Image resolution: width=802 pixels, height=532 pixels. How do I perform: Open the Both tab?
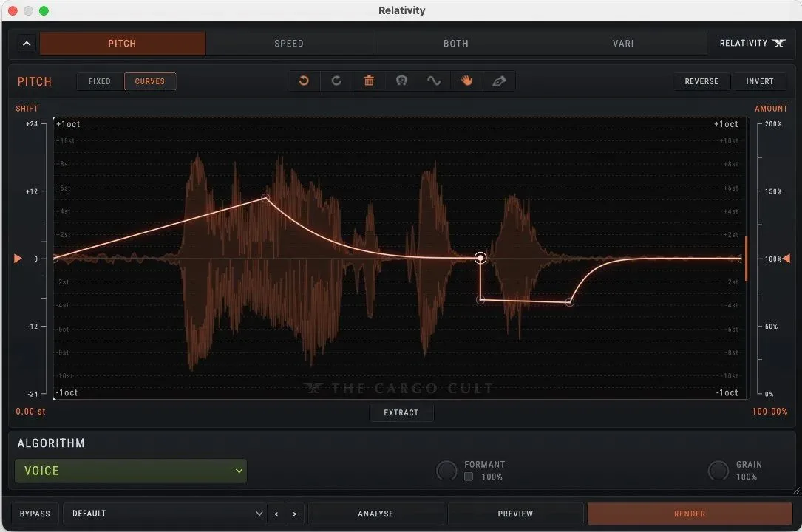(x=456, y=44)
